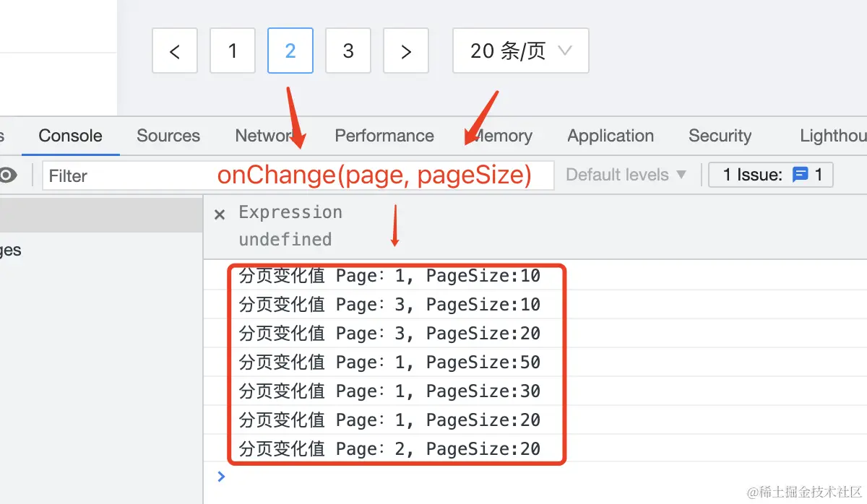Go to the next page arrow
The height and width of the screenshot is (504, 867).
coord(406,51)
